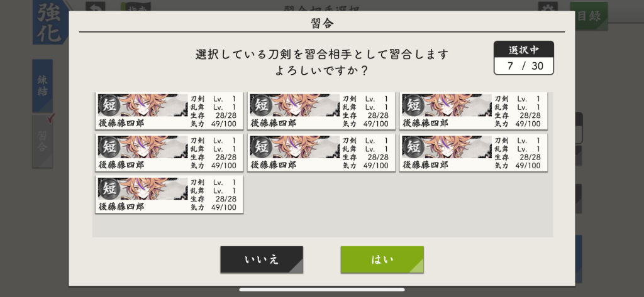The height and width of the screenshot is (297, 644).
Task: Click the 選択中 7 / 30 counter box
Action: pyautogui.click(x=524, y=58)
